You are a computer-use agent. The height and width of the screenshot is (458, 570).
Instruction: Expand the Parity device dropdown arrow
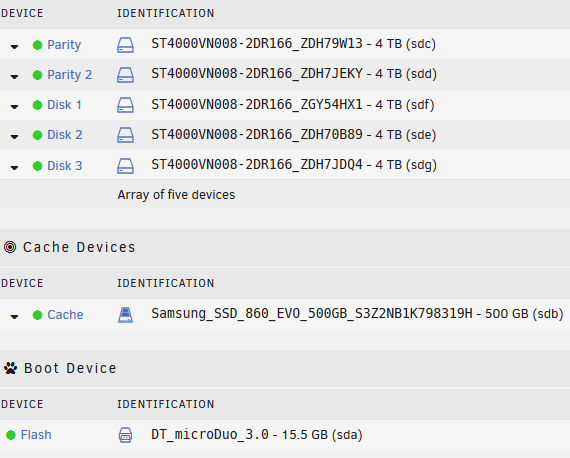(14, 47)
